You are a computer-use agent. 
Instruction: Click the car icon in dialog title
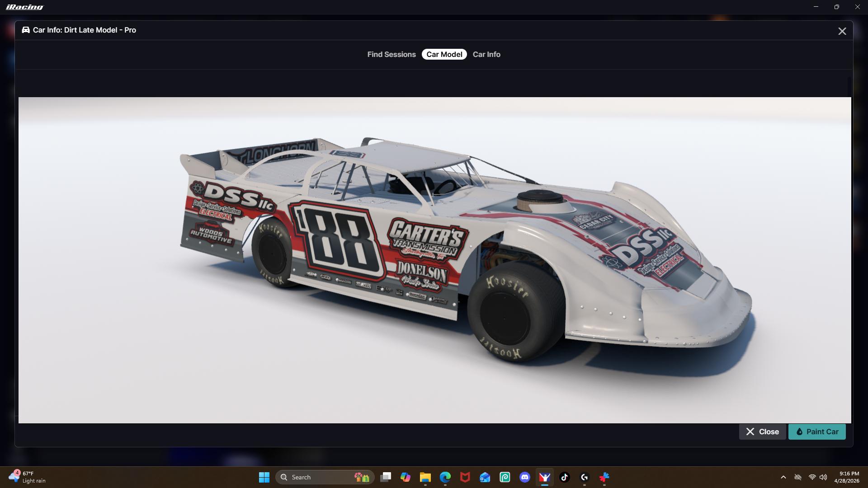click(x=26, y=30)
